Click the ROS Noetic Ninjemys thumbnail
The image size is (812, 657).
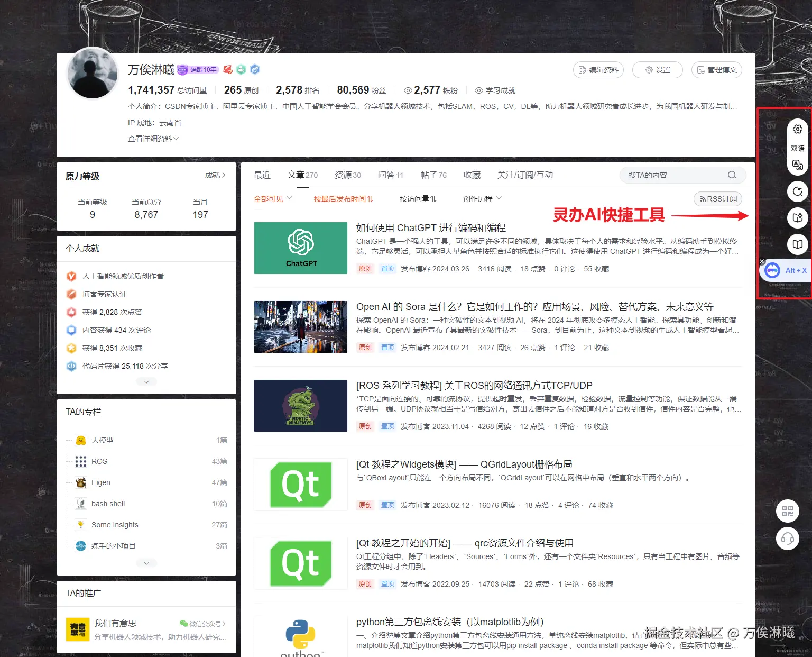pos(301,406)
